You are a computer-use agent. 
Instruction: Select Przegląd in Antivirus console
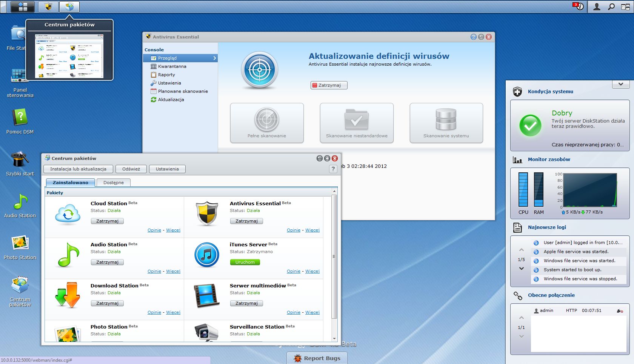point(180,58)
